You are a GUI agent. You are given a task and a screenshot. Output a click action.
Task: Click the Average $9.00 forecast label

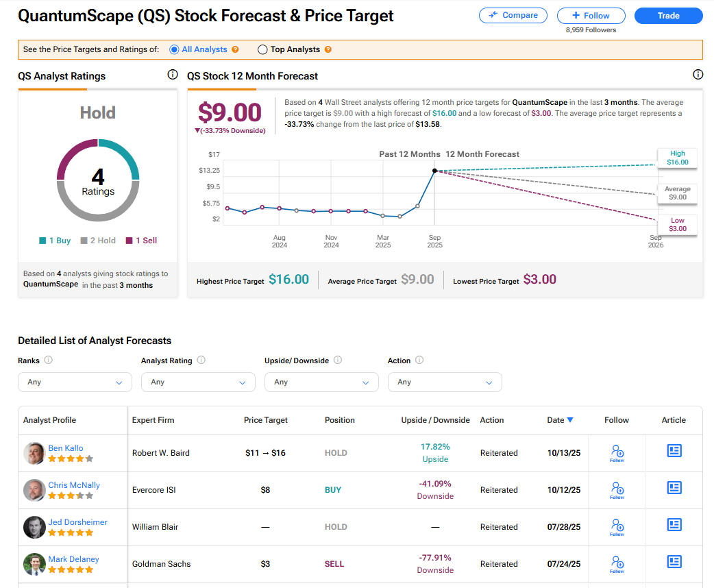677,193
